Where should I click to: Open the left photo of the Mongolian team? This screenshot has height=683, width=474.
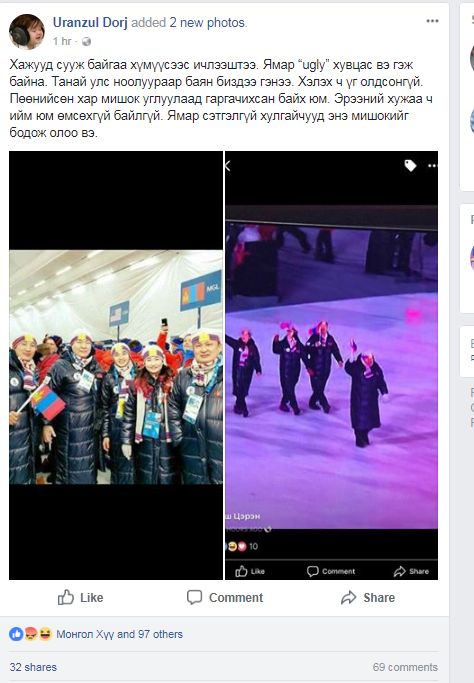(116, 365)
